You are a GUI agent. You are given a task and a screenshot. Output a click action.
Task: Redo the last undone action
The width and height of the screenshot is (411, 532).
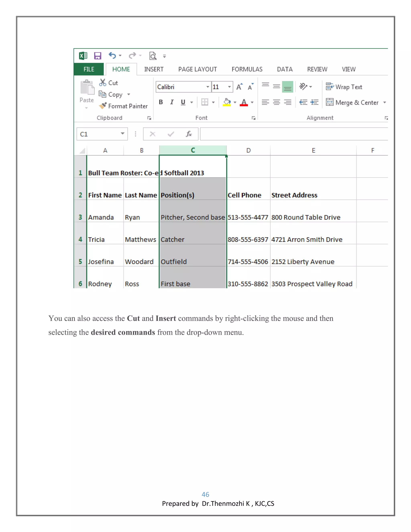point(132,56)
